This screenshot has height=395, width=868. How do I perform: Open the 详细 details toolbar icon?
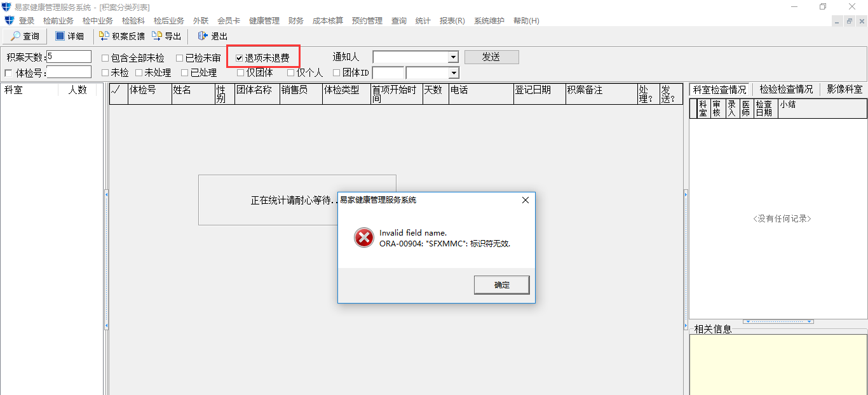[x=60, y=36]
